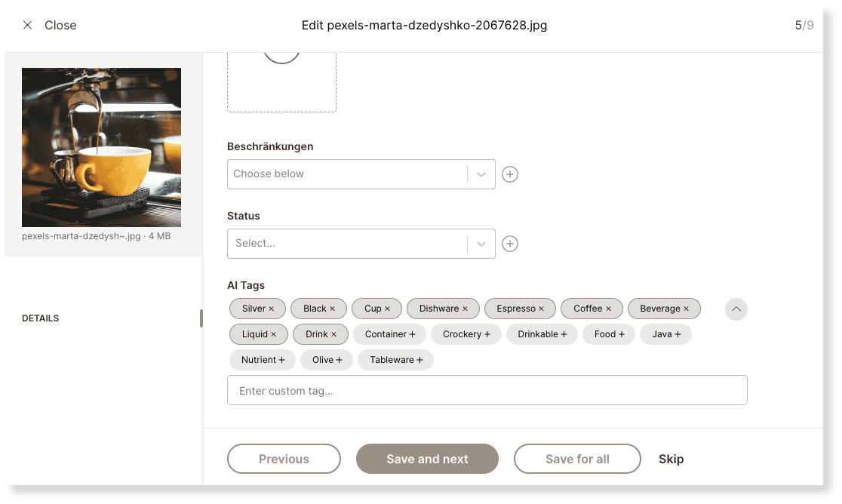Add the Crockery suggested tag
Screen dimensions: 842x504
(466, 334)
